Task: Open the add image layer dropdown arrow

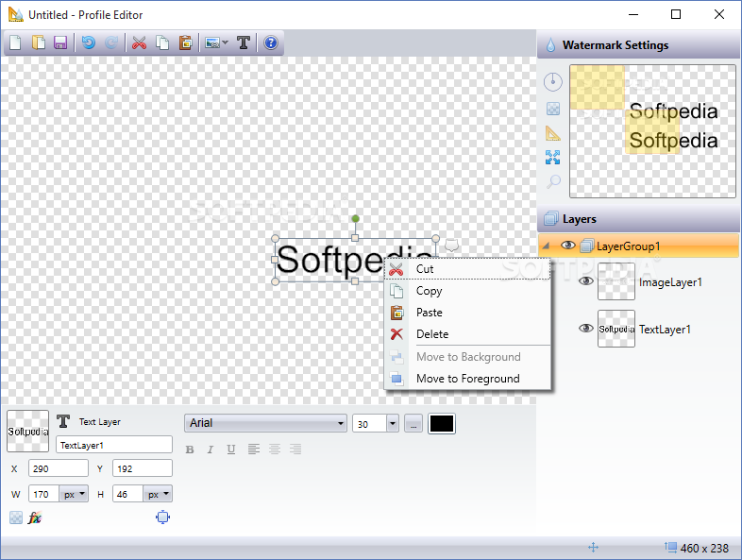Action: (226, 42)
